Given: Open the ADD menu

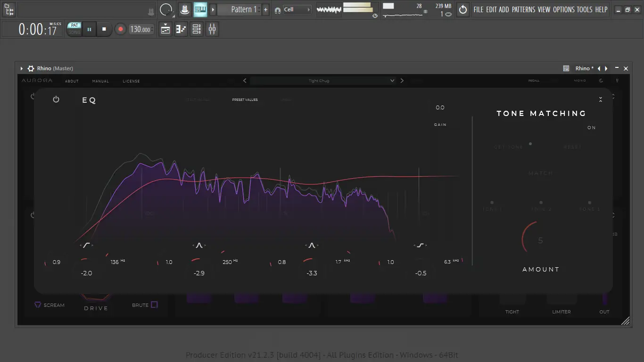Looking at the screenshot, I should coord(504,9).
